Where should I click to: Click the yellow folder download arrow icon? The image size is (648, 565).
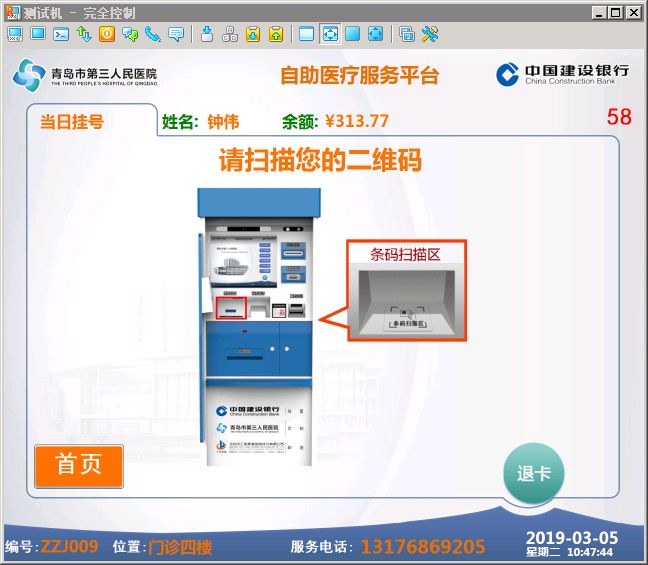tap(252, 34)
